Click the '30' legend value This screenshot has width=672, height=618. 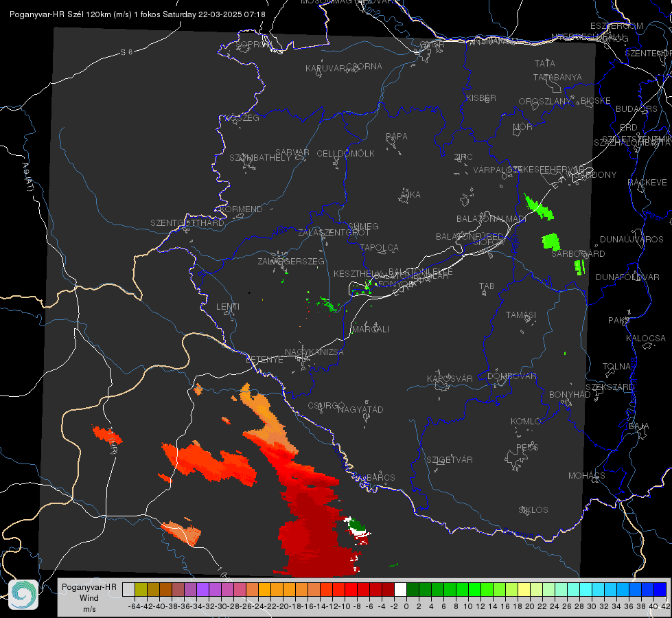[592, 606]
